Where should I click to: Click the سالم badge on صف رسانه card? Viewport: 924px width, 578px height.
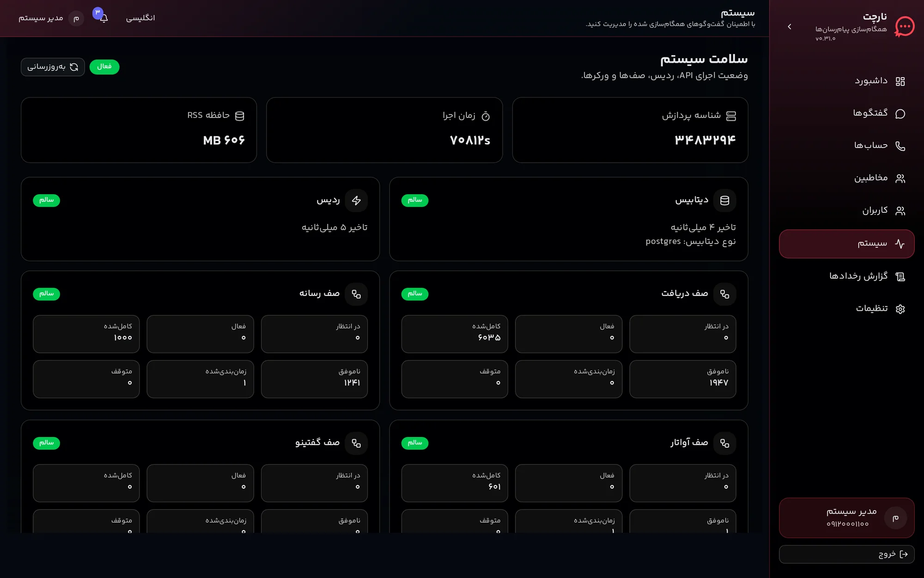tap(47, 294)
